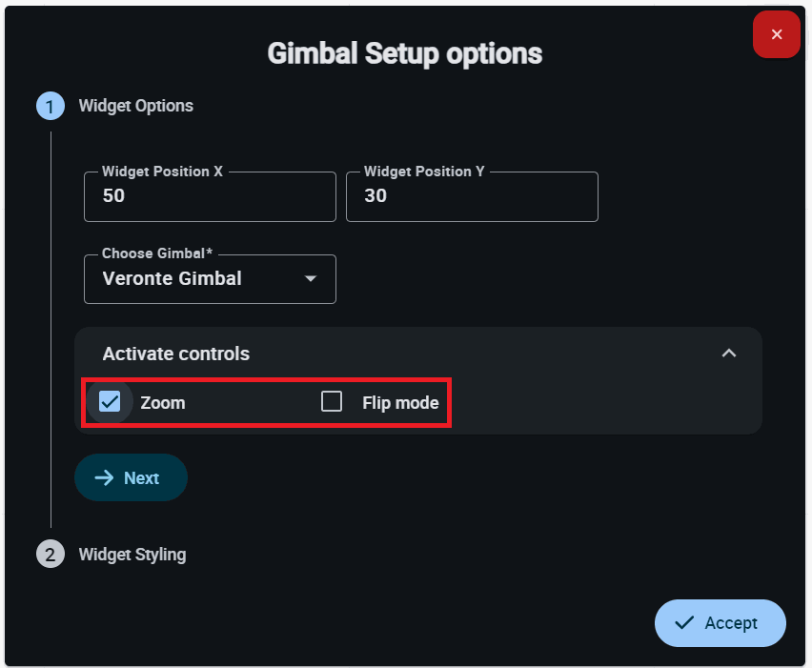Image resolution: width=812 pixels, height=668 pixels.
Task: Uncheck the Zoom checkbox
Action: [110, 401]
